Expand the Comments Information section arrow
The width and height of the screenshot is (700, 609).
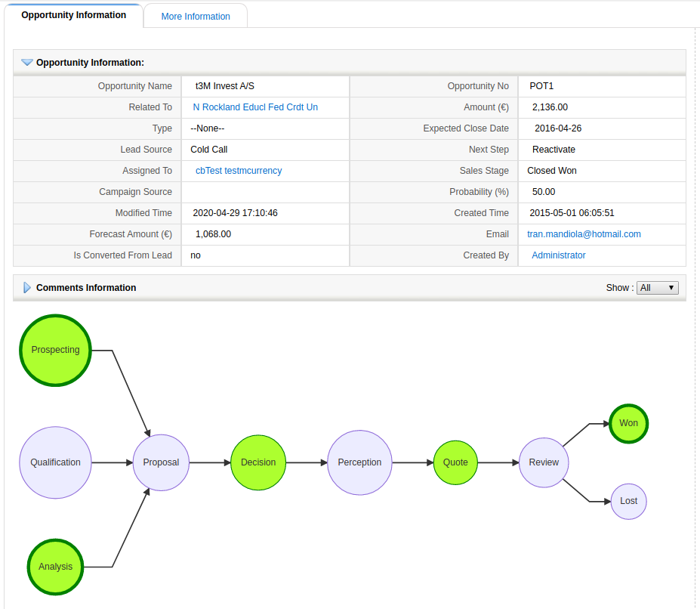27,288
